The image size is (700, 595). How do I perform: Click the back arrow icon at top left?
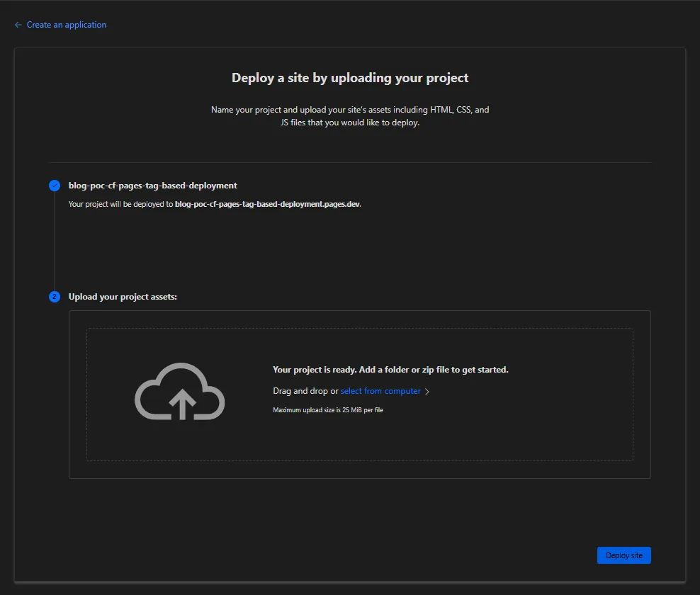[x=18, y=25]
